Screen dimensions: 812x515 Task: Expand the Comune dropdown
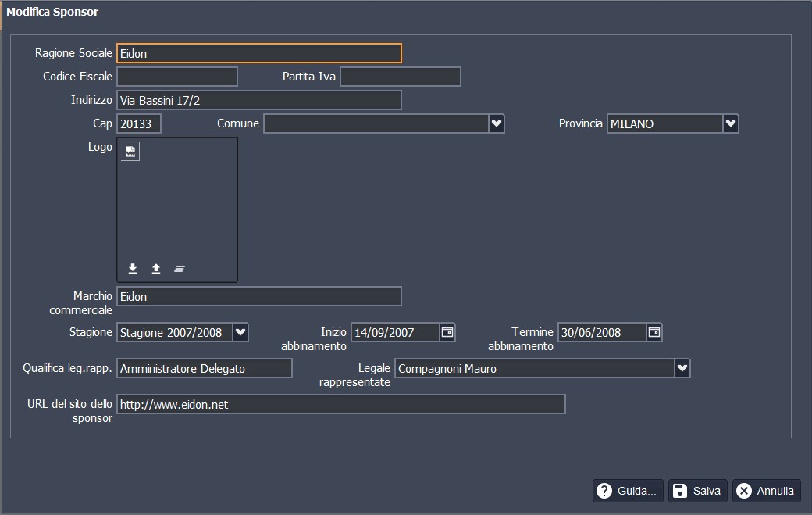pos(497,123)
